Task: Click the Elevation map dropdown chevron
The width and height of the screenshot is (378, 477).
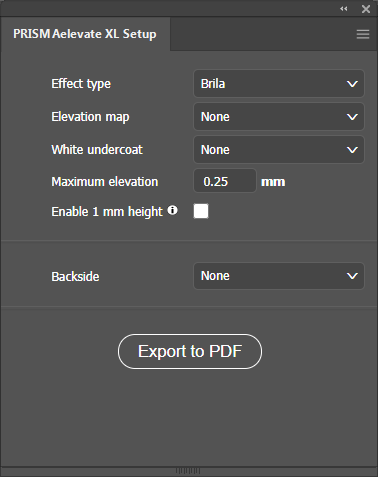Action: [352, 117]
